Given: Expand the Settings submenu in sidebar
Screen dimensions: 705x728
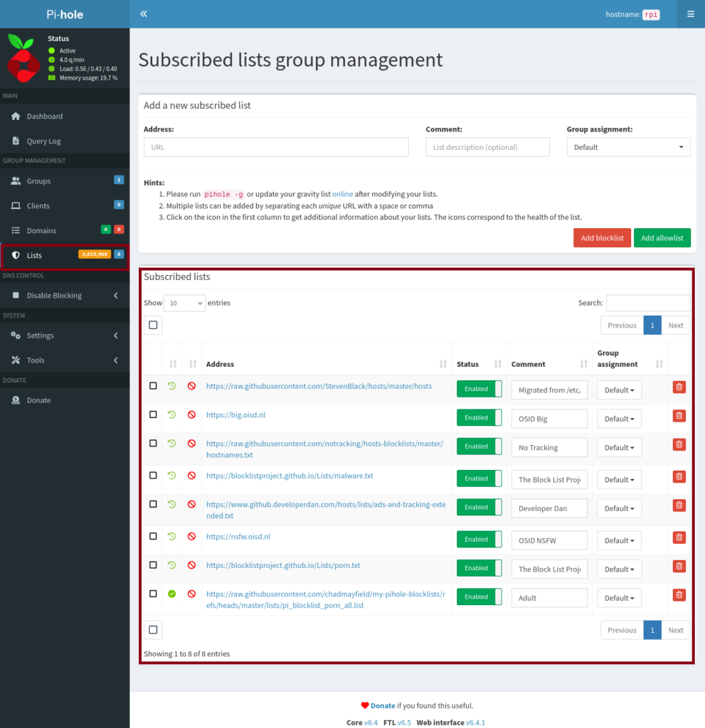Looking at the screenshot, I should tap(64, 336).
